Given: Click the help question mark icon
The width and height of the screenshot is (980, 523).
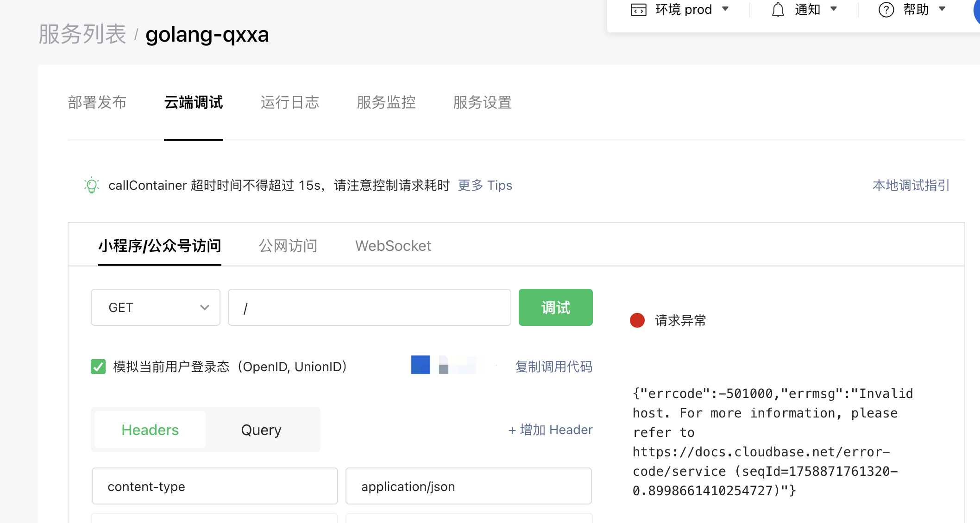Looking at the screenshot, I should tap(886, 10).
